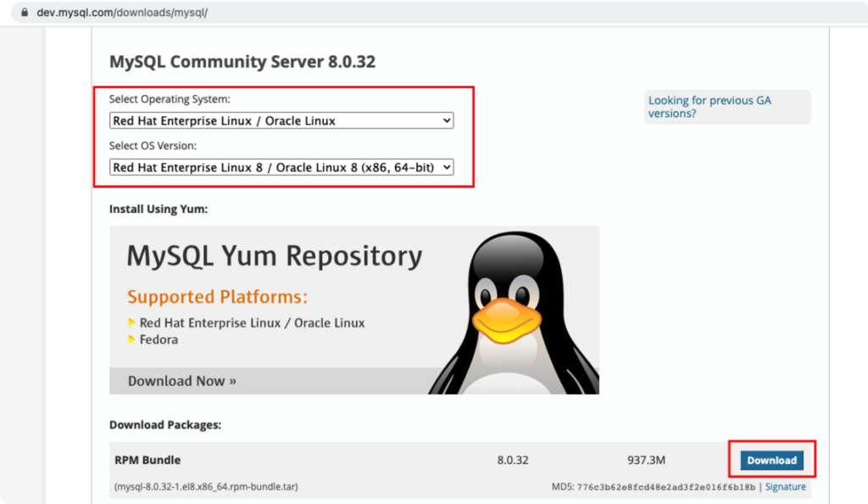Click the MD5 checksum value

pyautogui.click(x=666, y=487)
